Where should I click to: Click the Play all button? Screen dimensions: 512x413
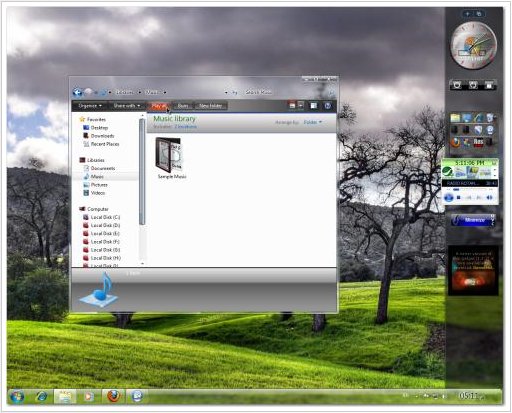(x=159, y=106)
